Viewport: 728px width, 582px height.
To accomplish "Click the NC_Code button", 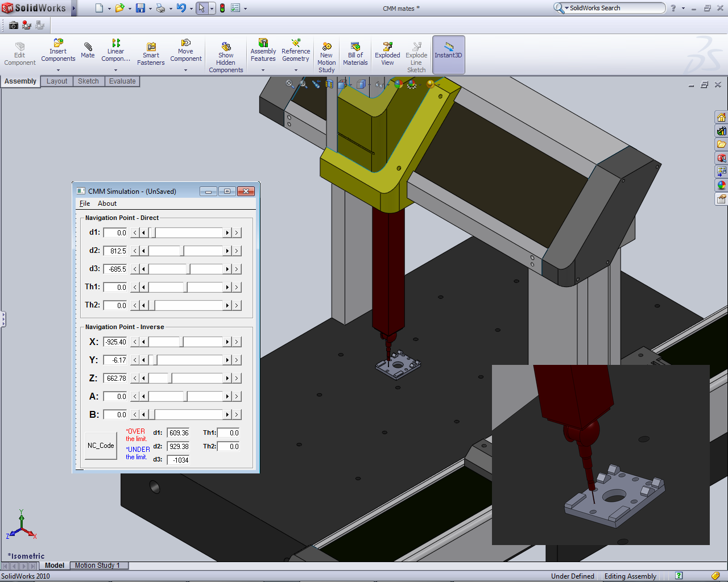I will tap(101, 446).
